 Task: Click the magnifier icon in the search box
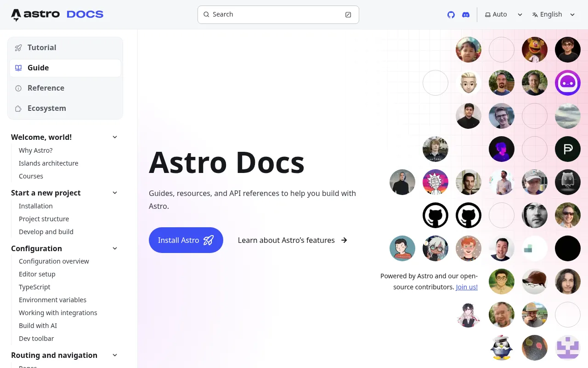pos(206,15)
